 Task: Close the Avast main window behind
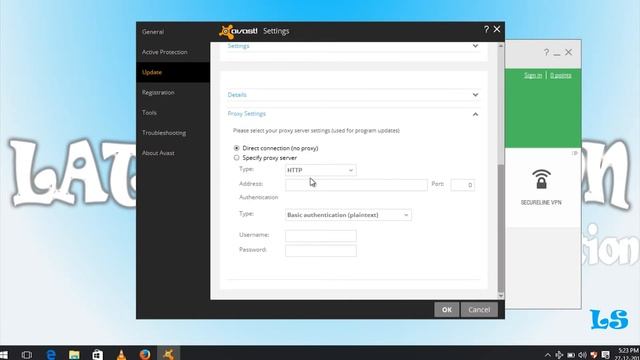569,52
